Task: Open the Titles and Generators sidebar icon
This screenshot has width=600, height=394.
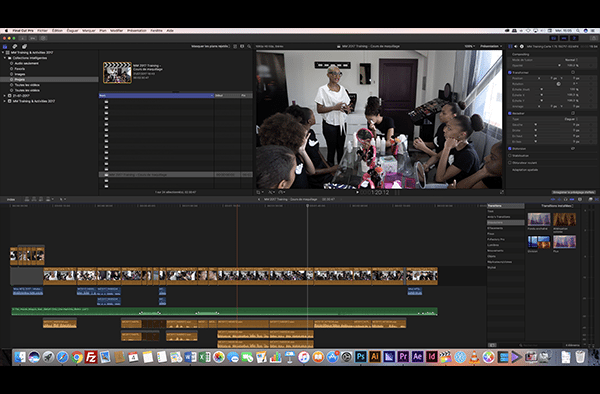Action: tap(24, 46)
